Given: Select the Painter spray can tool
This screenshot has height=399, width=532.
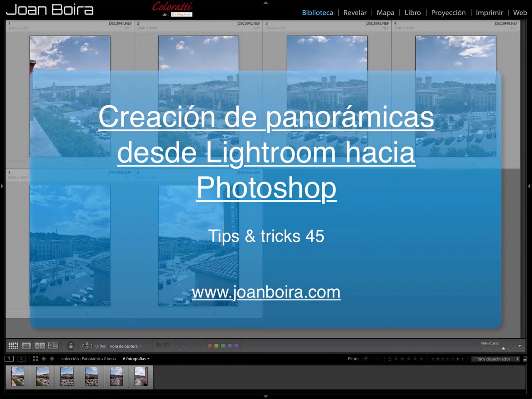Looking at the screenshot, I should (71, 345).
